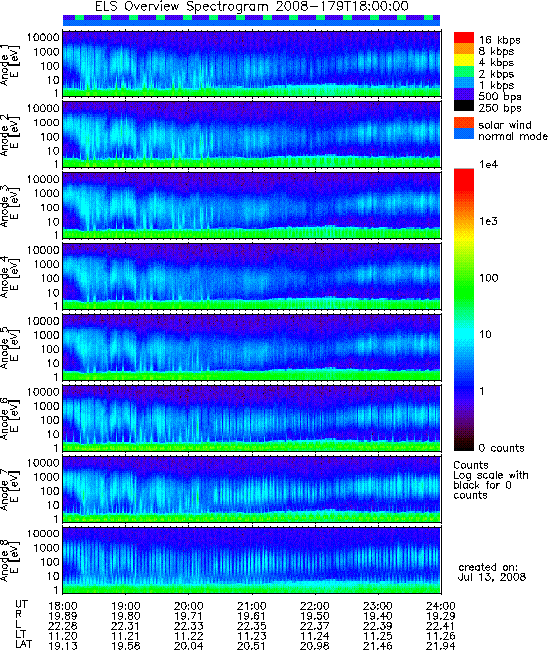
Task: Click the Anode 6 spectrogram panel
Action: pyautogui.click(x=252, y=418)
